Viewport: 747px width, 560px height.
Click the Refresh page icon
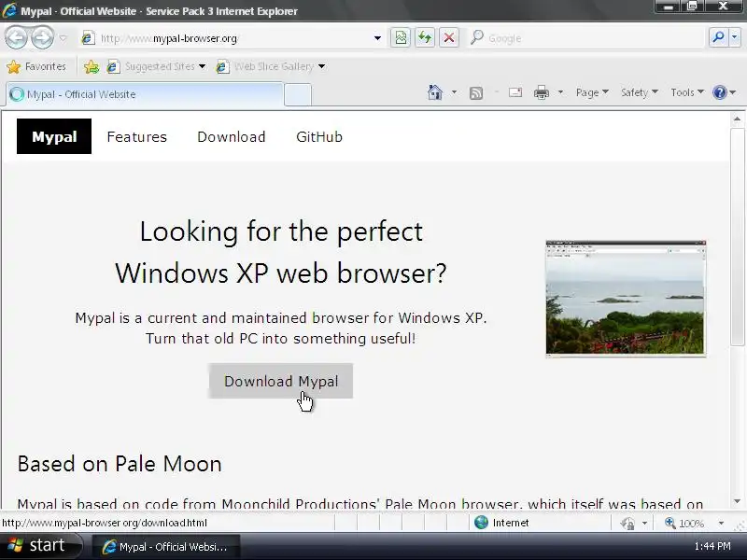point(425,37)
